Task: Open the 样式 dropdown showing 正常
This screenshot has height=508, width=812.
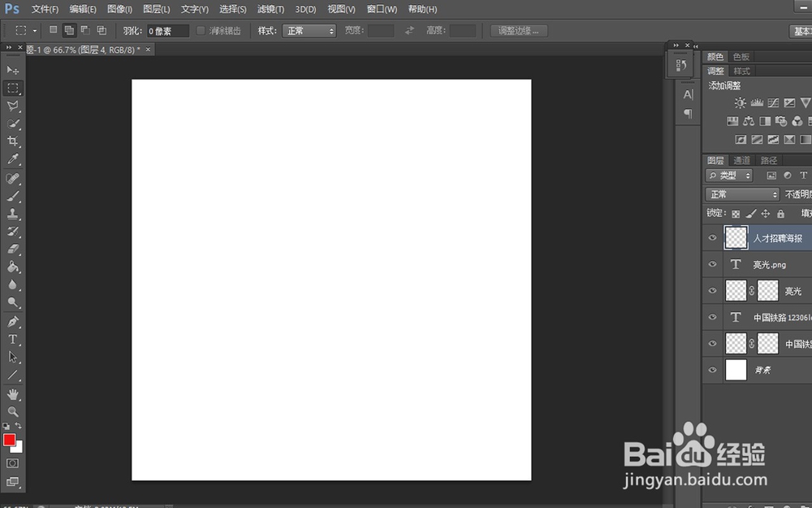Action: 309,31
